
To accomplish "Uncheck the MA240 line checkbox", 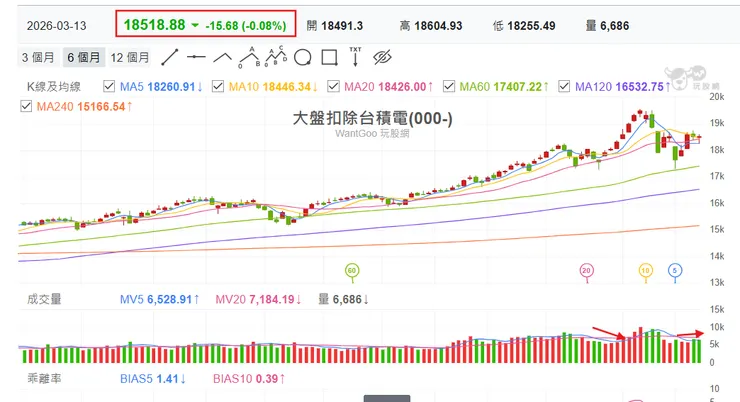I will 26,106.
